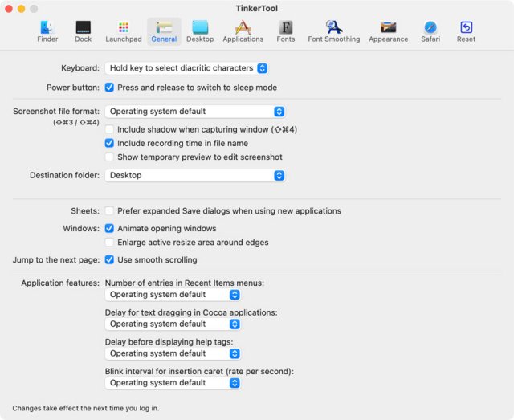Click the 'Application features:' label
The image size is (514, 420).
point(60,283)
